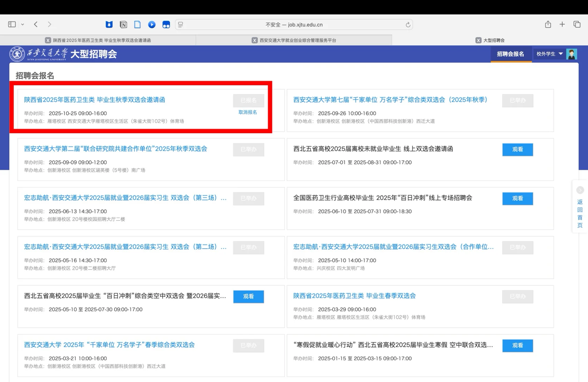Select the venue text 创新港校区涵英楼（5号楼）南广场
The height and width of the screenshot is (382, 588).
click(109, 170)
